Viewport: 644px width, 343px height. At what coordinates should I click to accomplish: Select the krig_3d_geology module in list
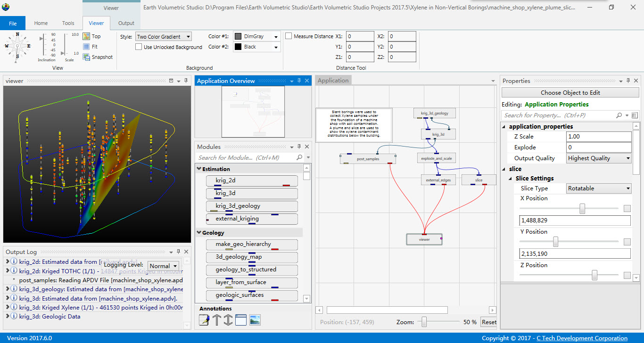[252, 206]
